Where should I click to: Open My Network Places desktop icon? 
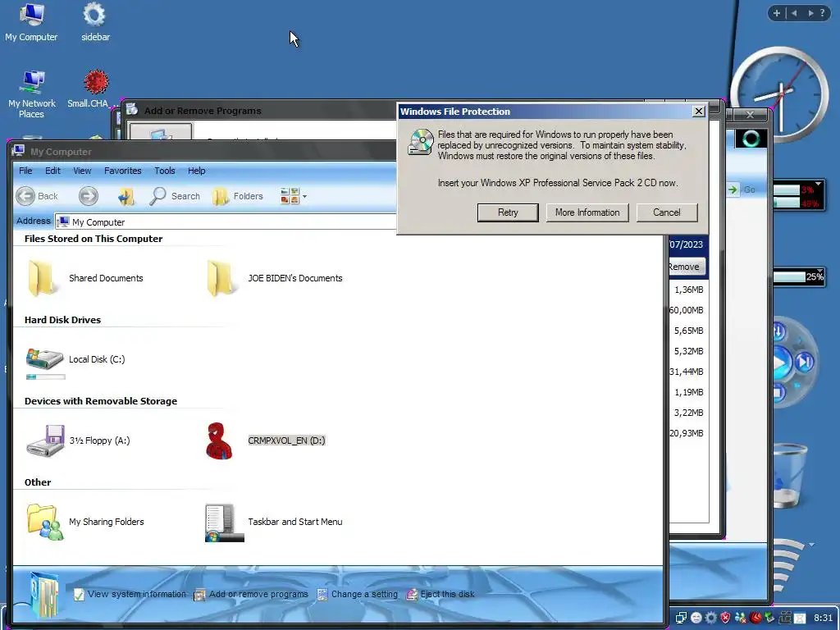click(32, 94)
